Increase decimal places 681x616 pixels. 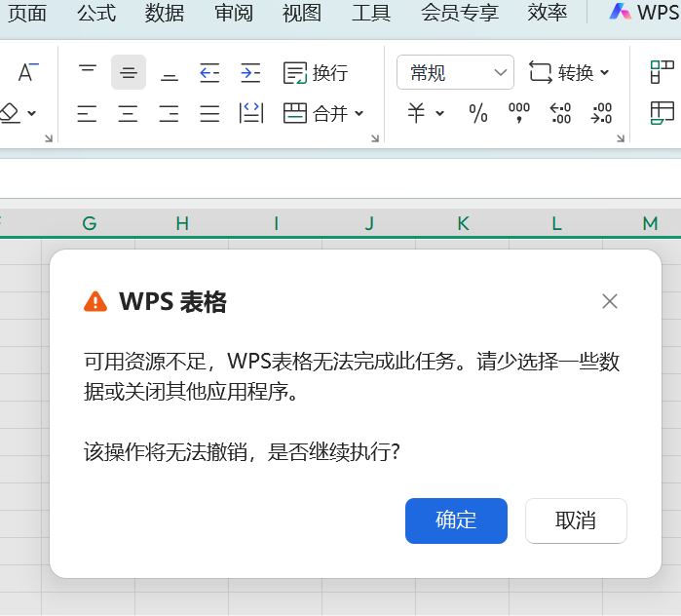click(x=560, y=113)
